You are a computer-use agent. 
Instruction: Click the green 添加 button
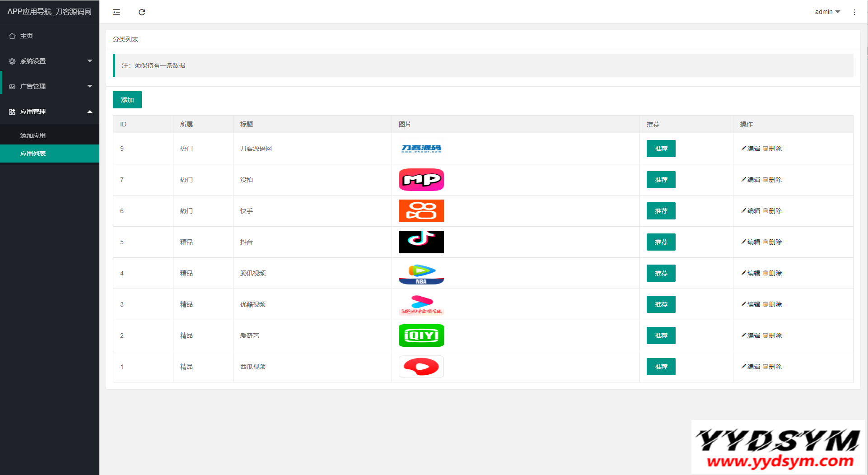point(127,100)
